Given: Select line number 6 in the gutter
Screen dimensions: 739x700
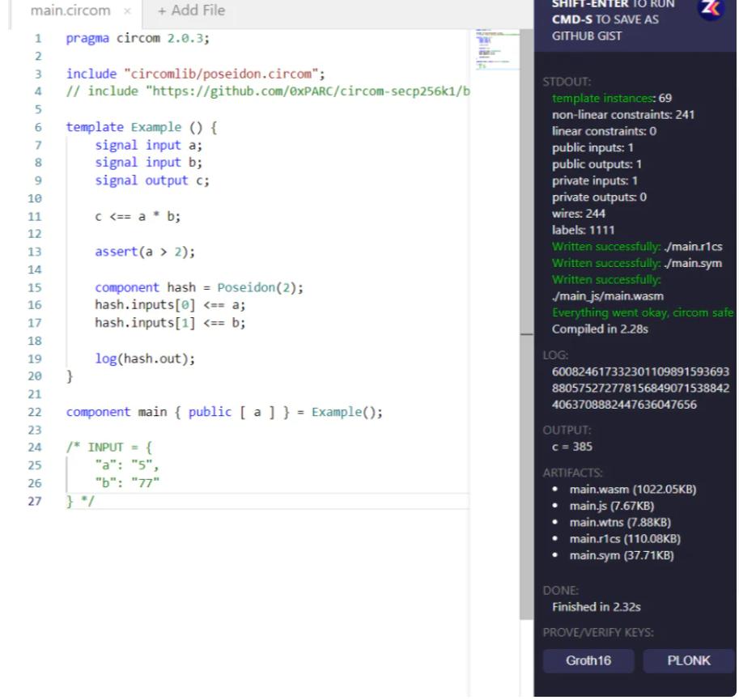Looking at the screenshot, I should point(38,127).
